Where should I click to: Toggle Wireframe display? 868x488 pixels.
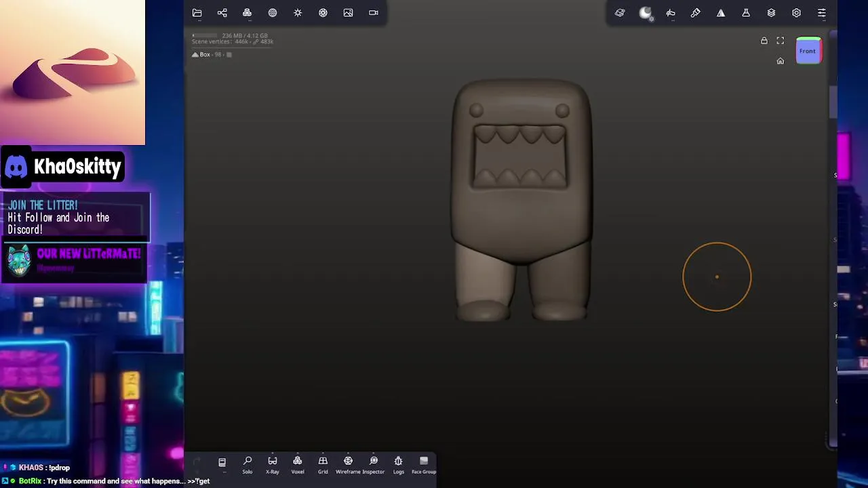click(x=348, y=465)
